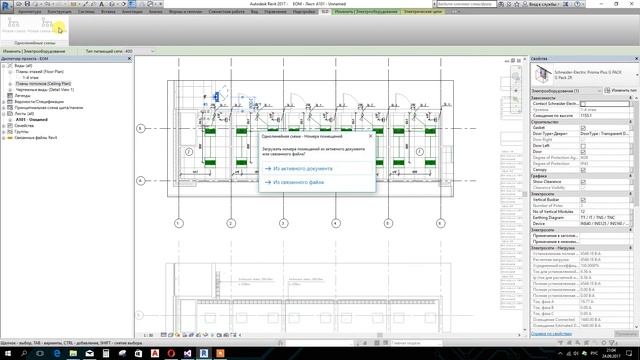The height and width of the screenshot is (360, 640).
Task: Click the Смещение по высоте value field
Action: coord(604,116)
